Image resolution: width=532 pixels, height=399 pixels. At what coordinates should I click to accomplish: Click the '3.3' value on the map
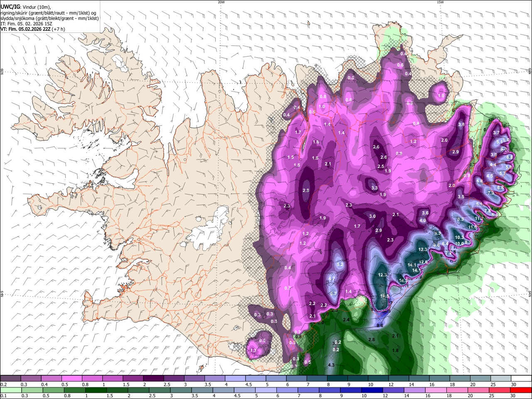(374, 188)
